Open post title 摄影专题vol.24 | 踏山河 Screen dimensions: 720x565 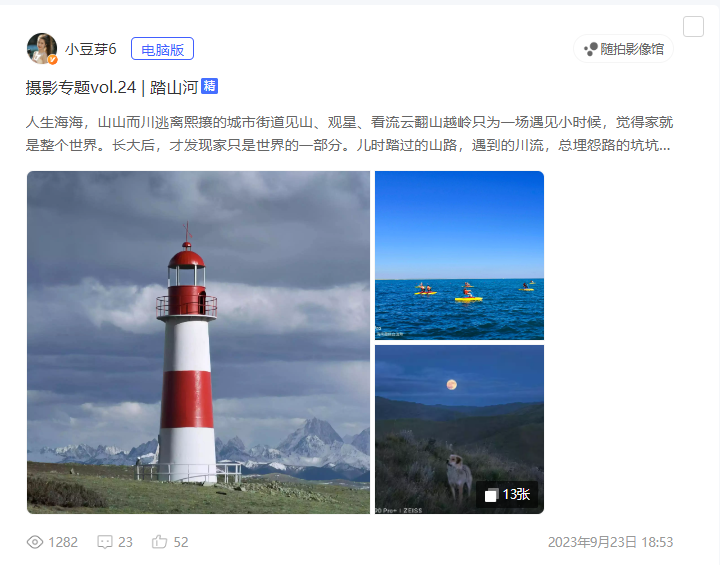coord(112,87)
